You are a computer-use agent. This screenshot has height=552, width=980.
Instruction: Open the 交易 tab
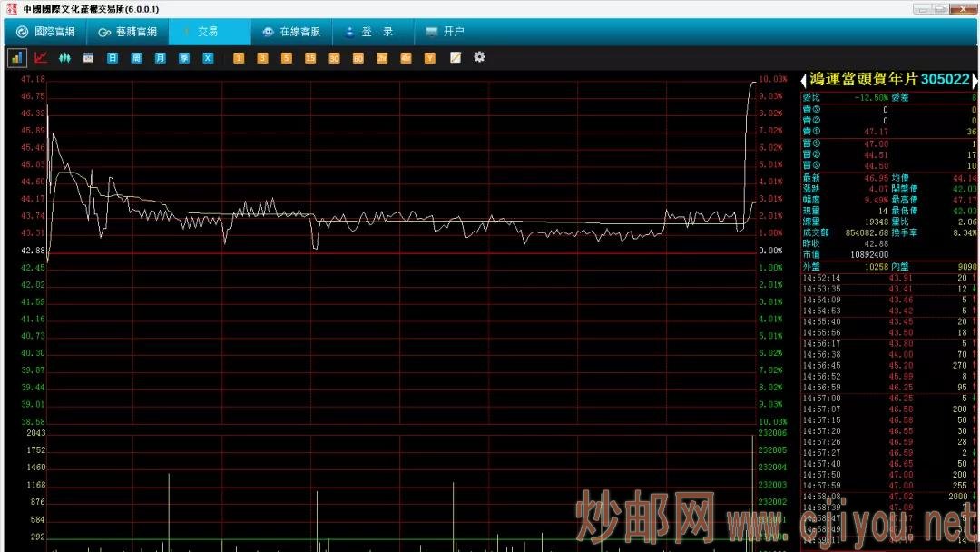[x=208, y=31]
